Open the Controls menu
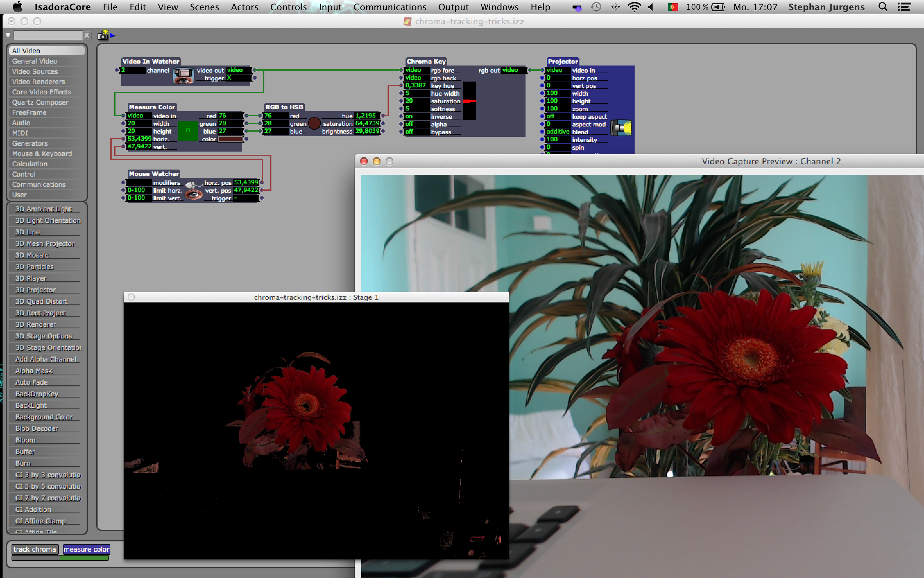Viewport: 924px width, 578px height. click(288, 7)
